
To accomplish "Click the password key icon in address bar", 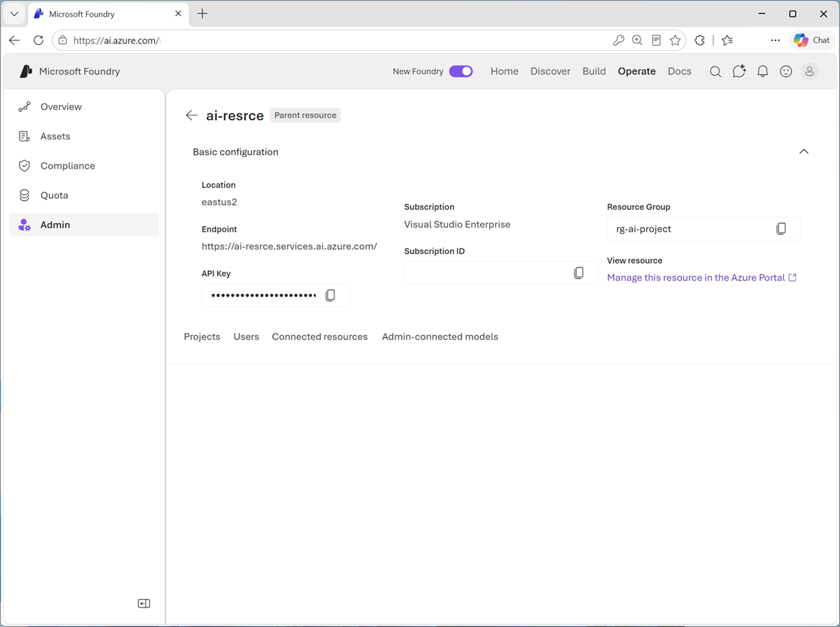I will 618,41.
